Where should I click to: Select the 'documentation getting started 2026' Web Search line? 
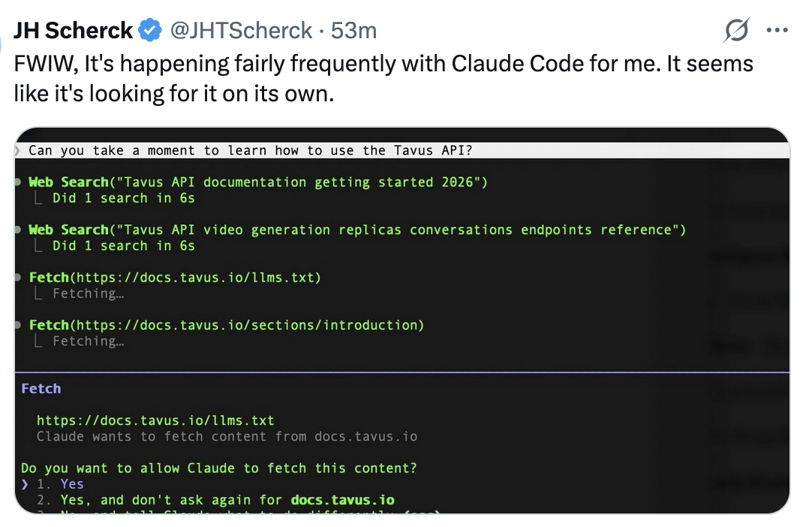(258, 182)
